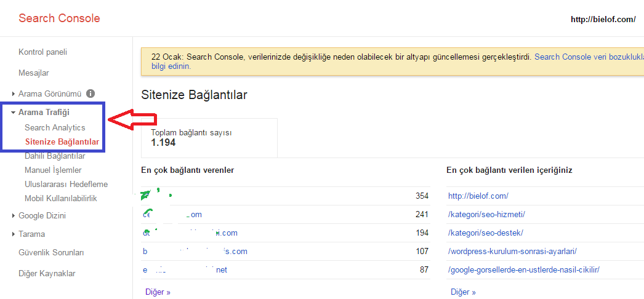Go to Kontrol paneli
644x299 pixels.
42,52
